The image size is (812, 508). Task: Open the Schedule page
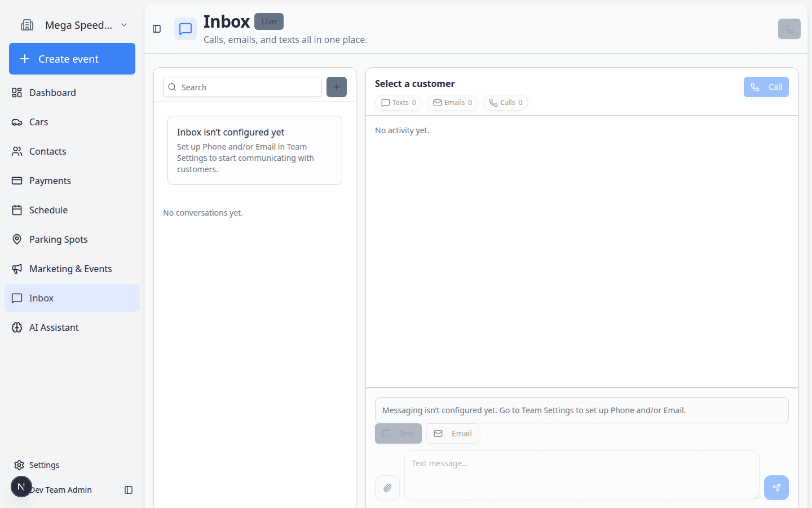[72, 210]
